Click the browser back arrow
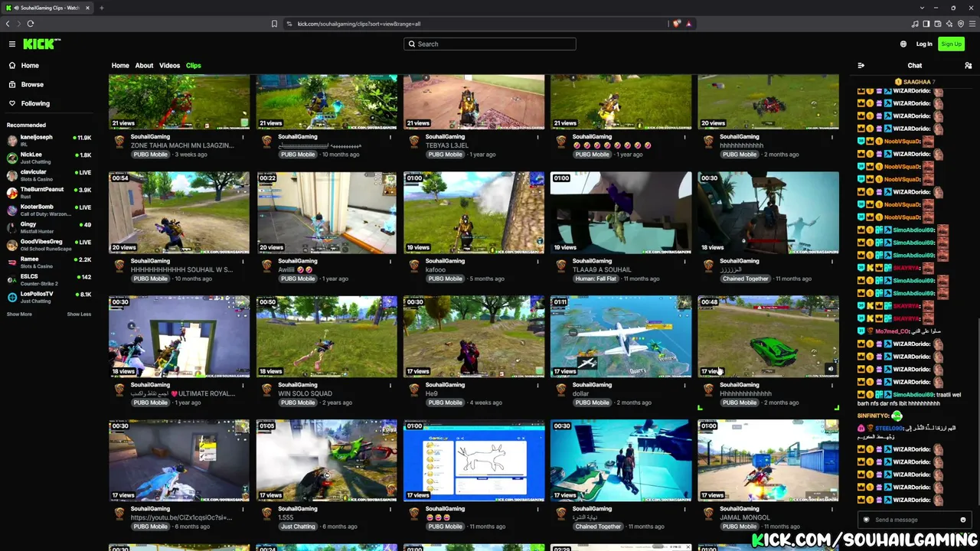This screenshot has height=551, width=980. pos(8,24)
